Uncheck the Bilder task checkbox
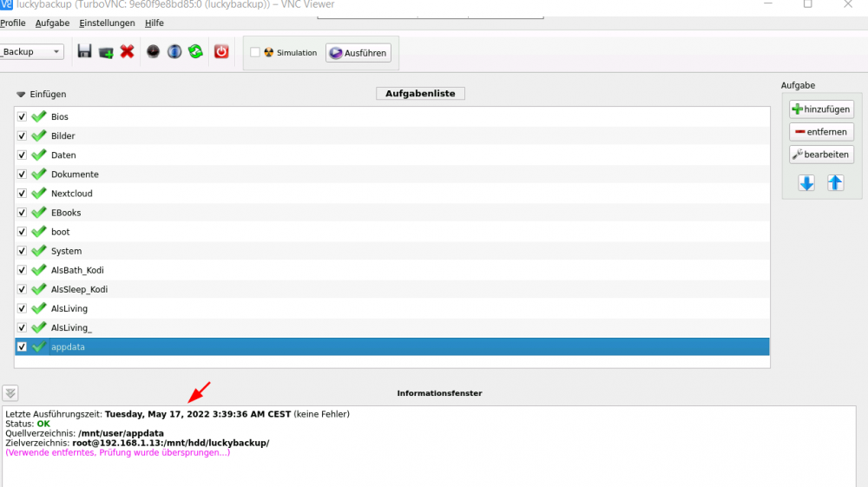 coord(22,135)
